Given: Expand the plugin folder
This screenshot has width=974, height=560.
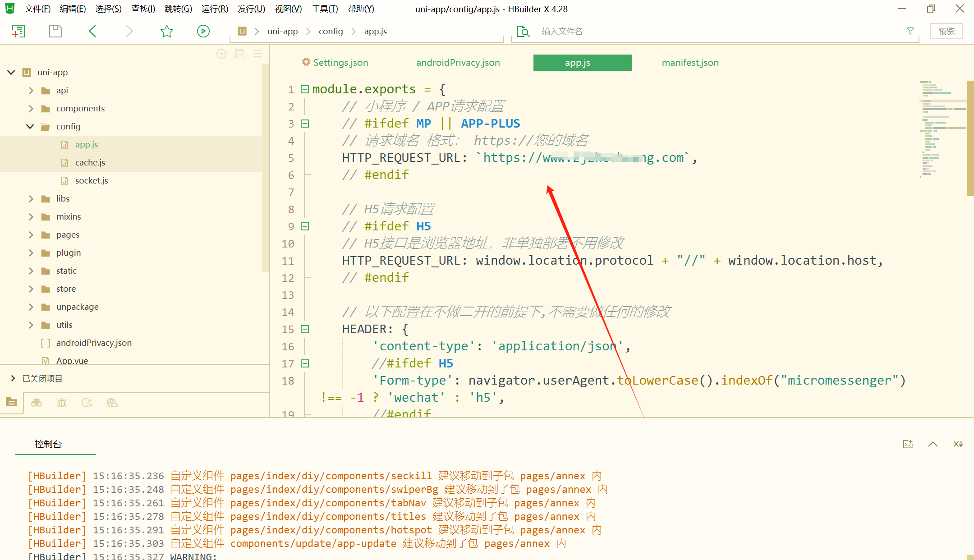Looking at the screenshot, I should click(x=31, y=252).
